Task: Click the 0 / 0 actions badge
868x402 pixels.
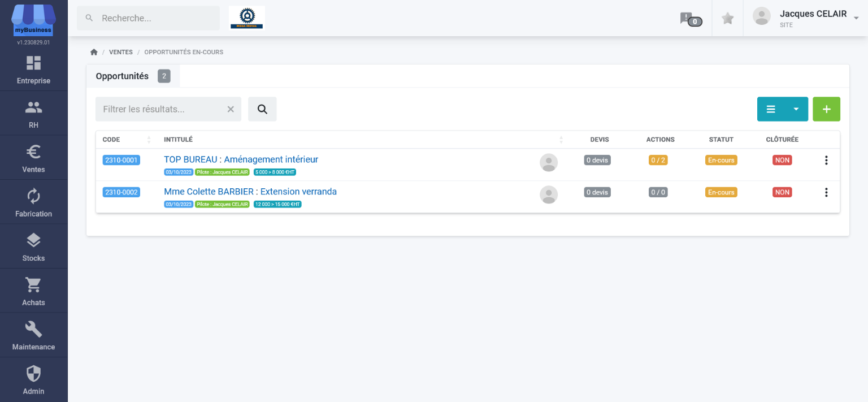Action: click(x=658, y=192)
